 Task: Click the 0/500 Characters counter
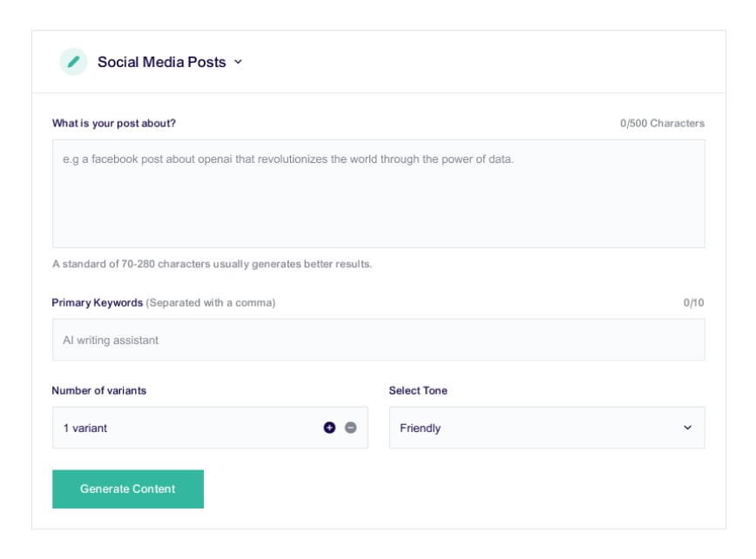[x=662, y=124]
